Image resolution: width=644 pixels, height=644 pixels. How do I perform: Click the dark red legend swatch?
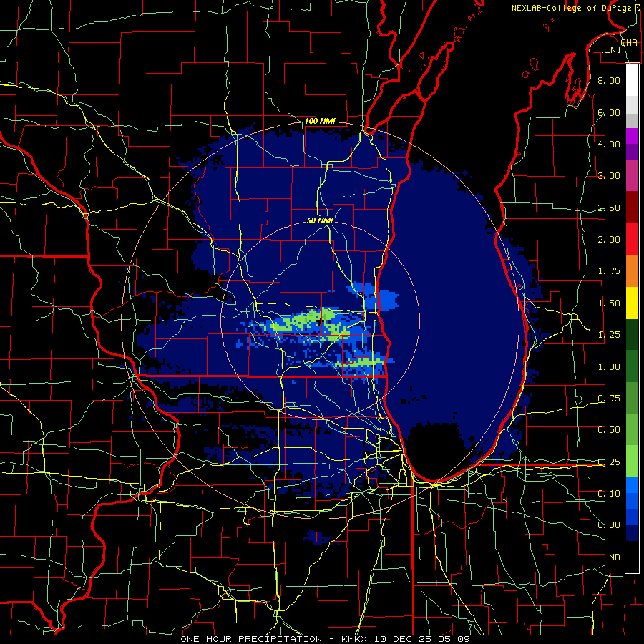(x=632, y=208)
